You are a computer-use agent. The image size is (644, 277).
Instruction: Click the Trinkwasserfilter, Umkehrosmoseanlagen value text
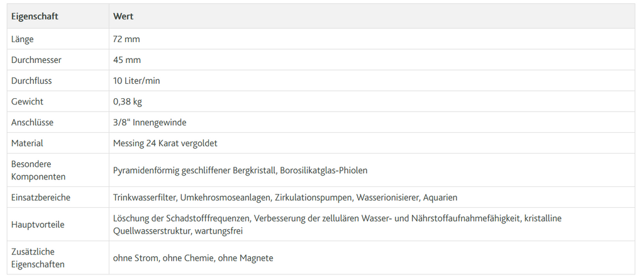tap(192, 197)
